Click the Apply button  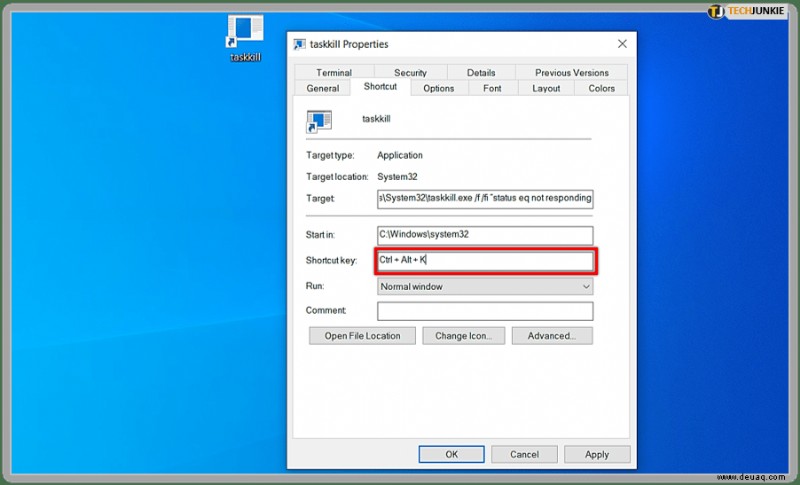coord(597,454)
